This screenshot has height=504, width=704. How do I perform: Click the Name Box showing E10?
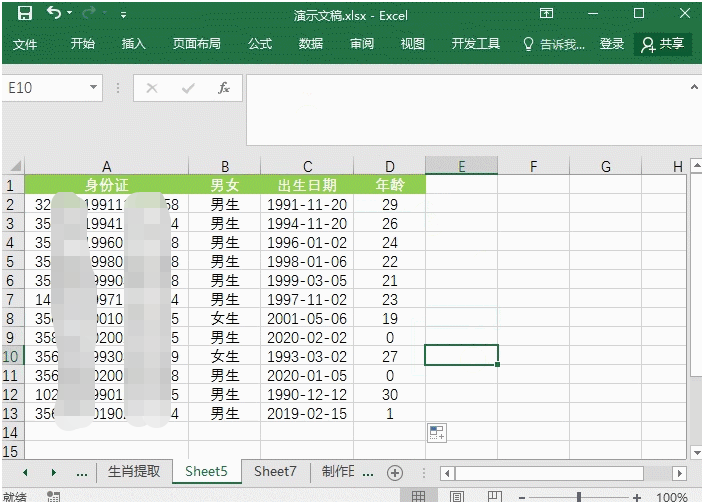pyautogui.click(x=46, y=88)
